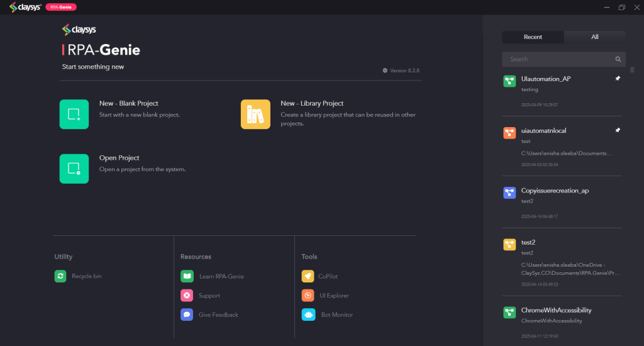Viewport: 644px width, 346px height.
Task: Open recent project titled test2
Action: coord(528,242)
